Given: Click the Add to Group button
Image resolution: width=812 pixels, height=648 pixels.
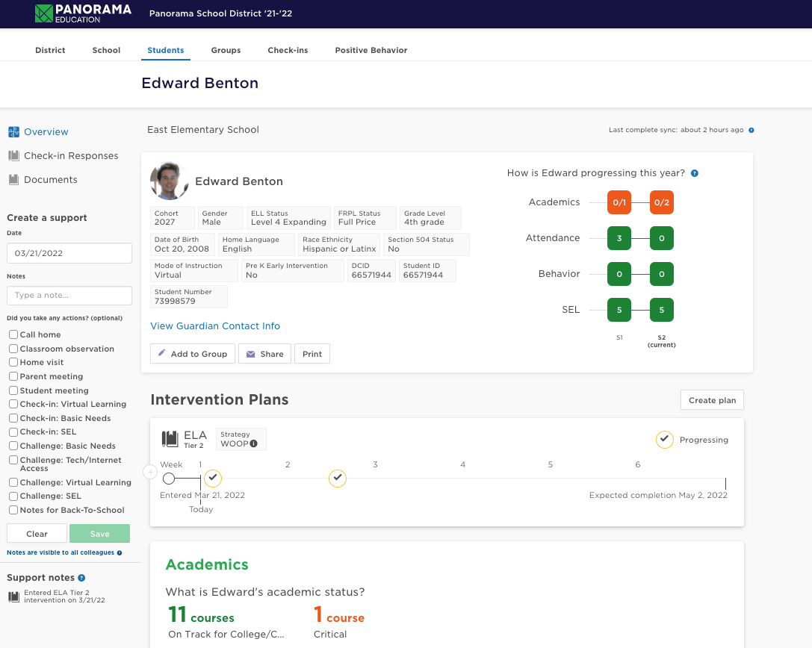Looking at the screenshot, I should 193,354.
